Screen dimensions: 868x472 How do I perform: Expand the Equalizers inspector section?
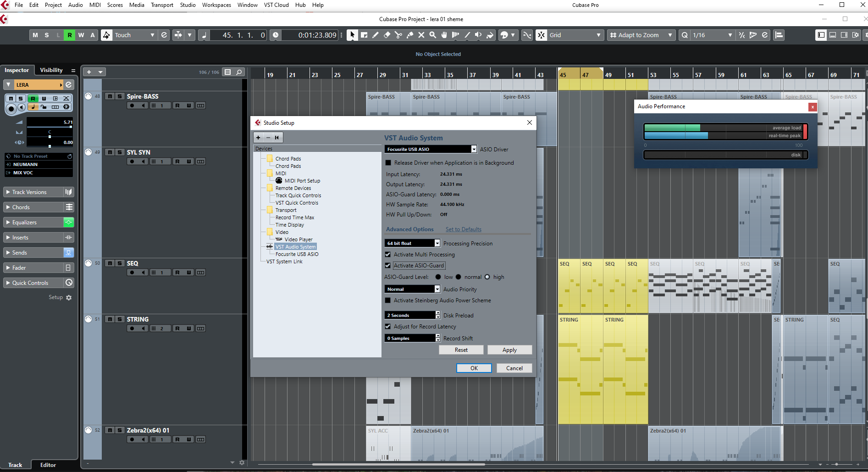(33, 222)
